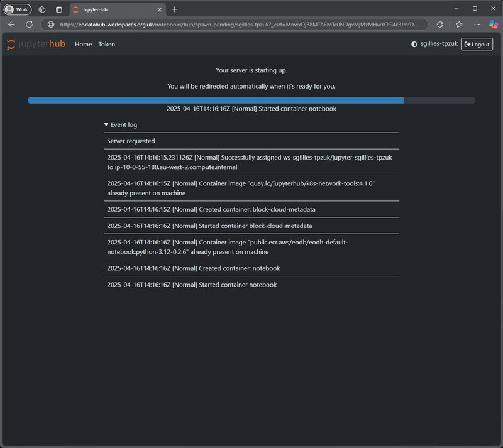The image size is (503, 448).
Task: Click the sgillies-tpzuk username
Action: tap(439, 44)
